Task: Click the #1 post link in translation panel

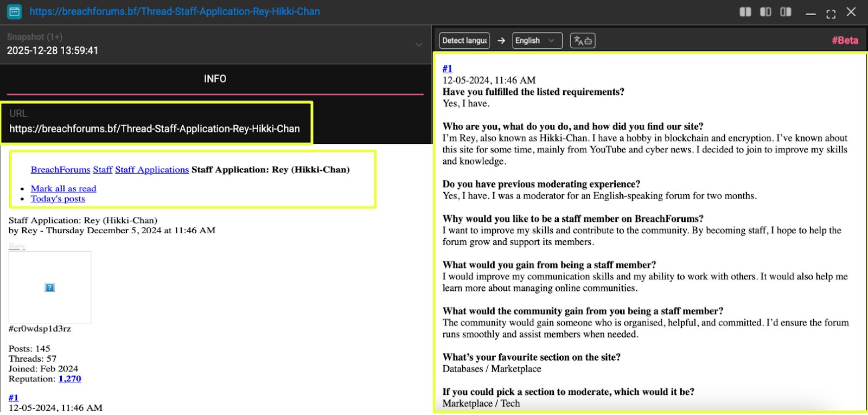Action: coord(447,69)
